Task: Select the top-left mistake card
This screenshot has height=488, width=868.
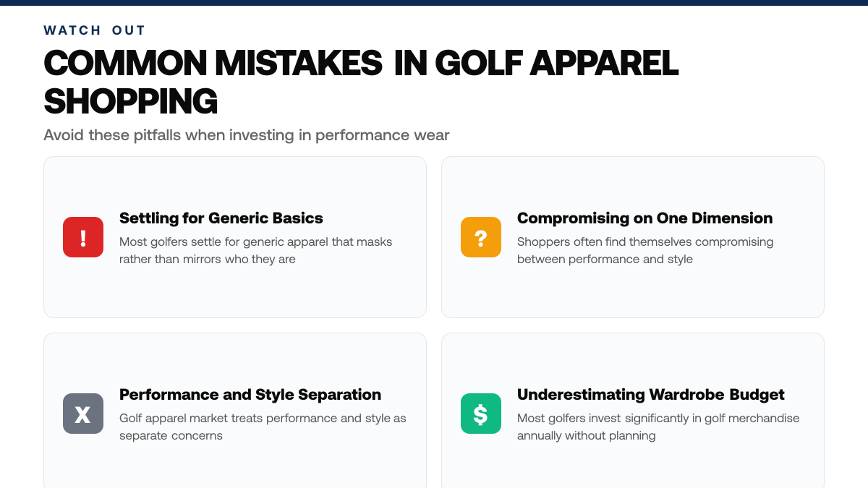Action: click(x=235, y=237)
